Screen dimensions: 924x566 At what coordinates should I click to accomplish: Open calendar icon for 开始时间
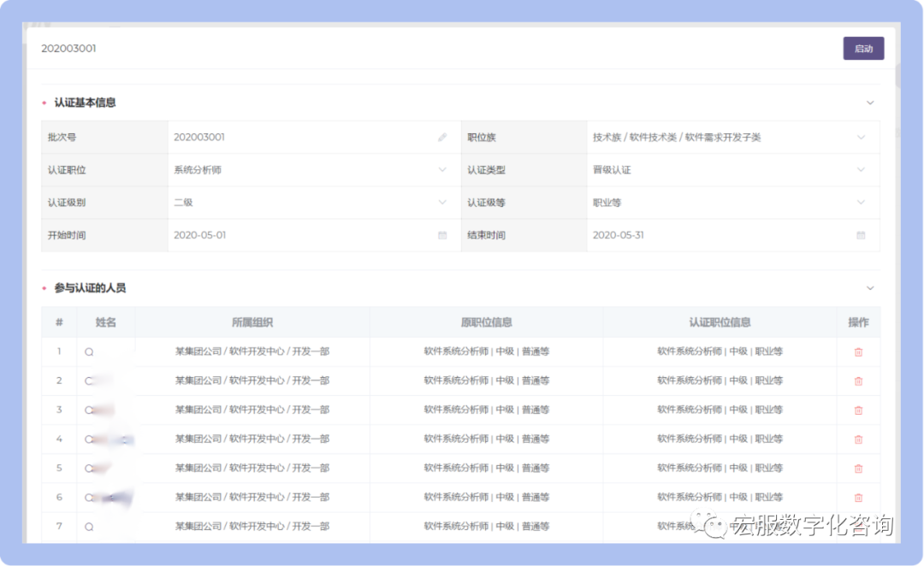pos(442,235)
